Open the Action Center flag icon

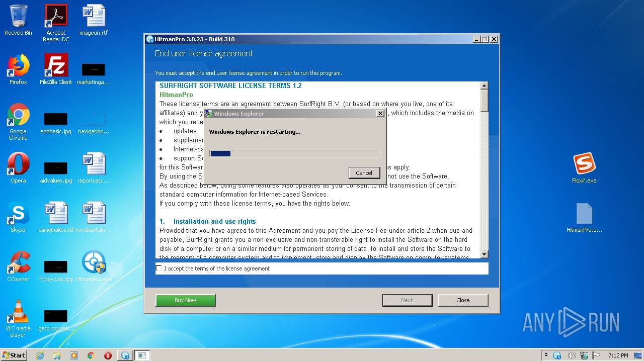(x=596, y=355)
